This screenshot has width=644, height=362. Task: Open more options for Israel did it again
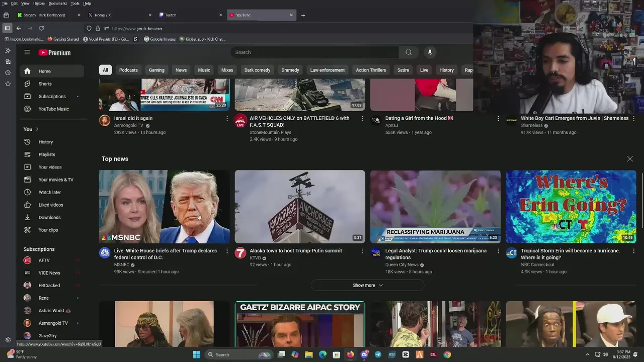[227, 119]
